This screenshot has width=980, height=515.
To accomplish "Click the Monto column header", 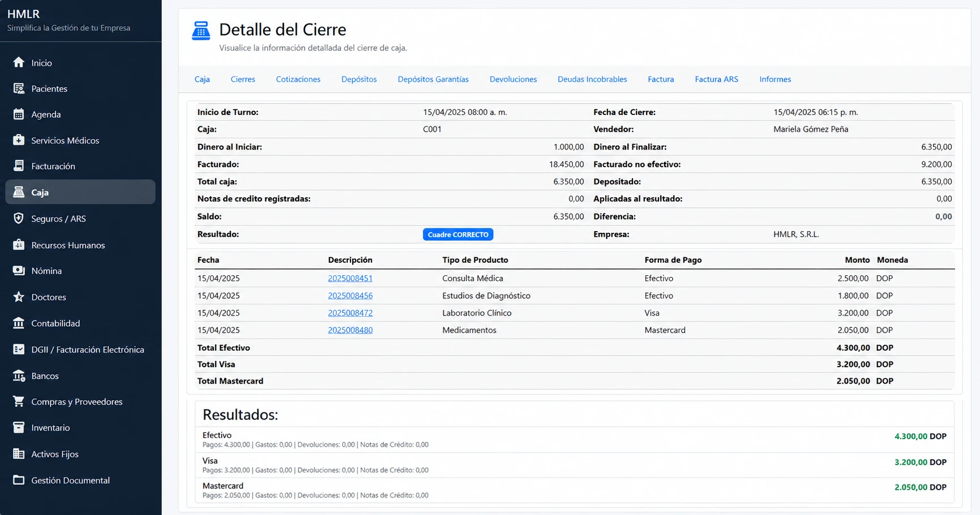I will point(857,260).
